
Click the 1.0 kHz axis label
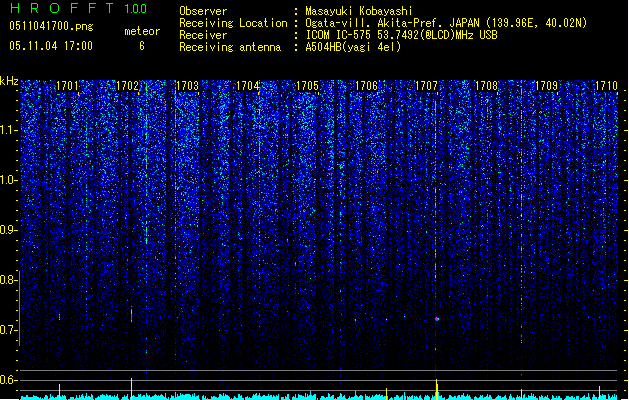coord(8,180)
